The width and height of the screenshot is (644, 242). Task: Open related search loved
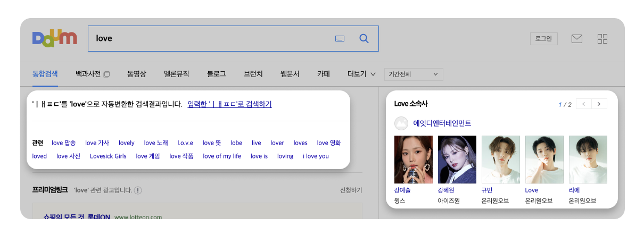pyautogui.click(x=39, y=156)
